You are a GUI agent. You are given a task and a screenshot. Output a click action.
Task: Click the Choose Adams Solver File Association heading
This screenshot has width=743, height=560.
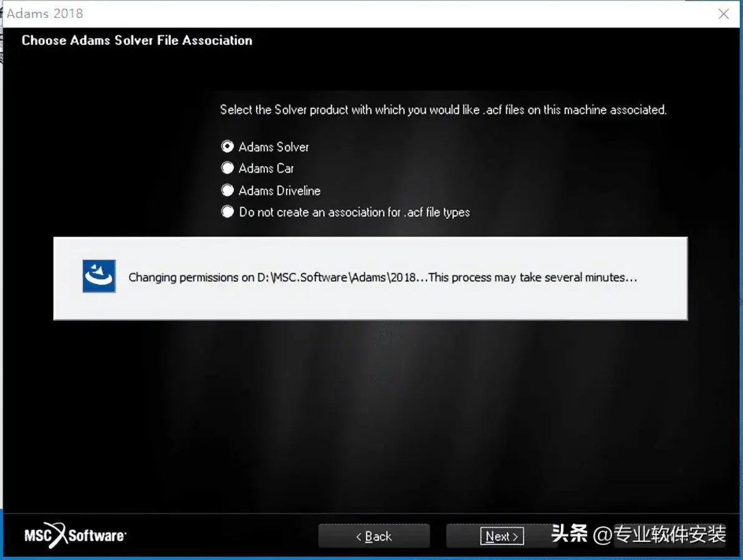tap(137, 40)
